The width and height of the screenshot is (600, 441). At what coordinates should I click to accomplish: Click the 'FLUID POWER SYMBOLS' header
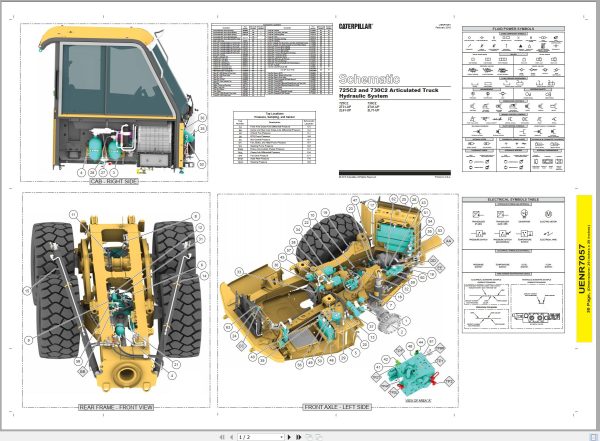point(513,29)
